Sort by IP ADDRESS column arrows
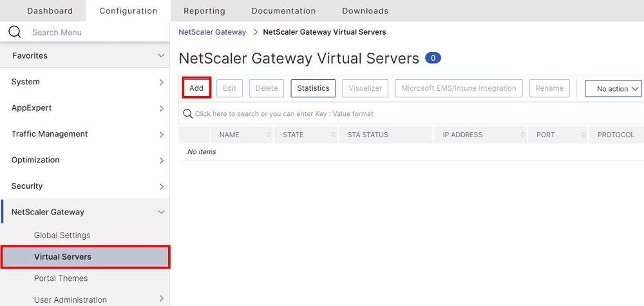 click(522, 135)
